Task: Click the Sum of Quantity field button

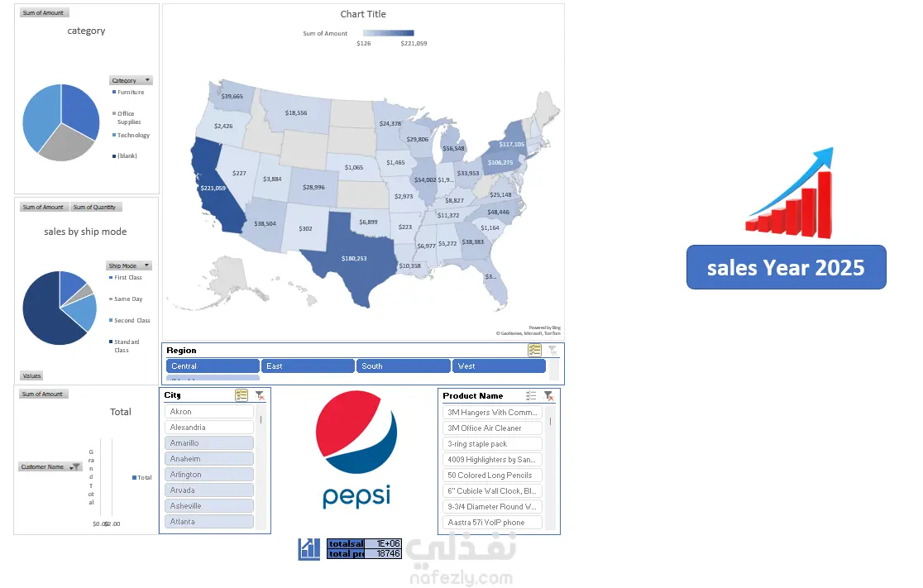Action: pyautogui.click(x=97, y=208)
